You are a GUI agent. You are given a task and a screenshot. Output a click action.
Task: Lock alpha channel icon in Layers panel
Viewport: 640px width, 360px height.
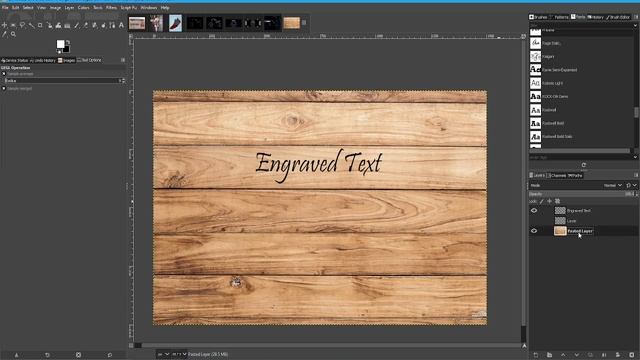pyautogui.click(x=558, y=201)
